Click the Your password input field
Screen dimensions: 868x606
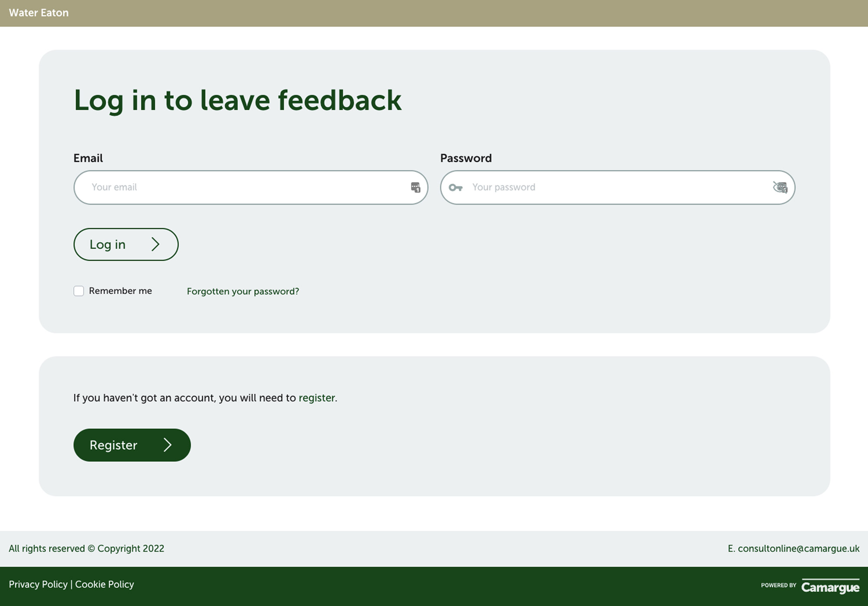click(617, 187)
